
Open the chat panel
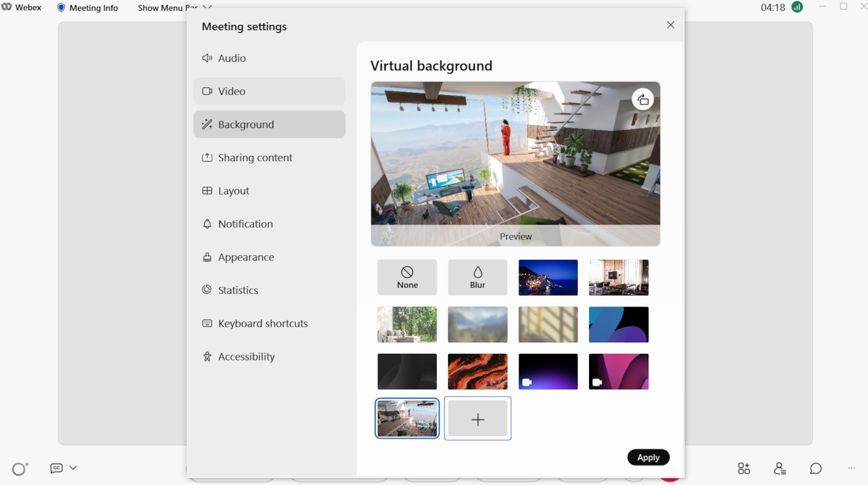(815, 468)
